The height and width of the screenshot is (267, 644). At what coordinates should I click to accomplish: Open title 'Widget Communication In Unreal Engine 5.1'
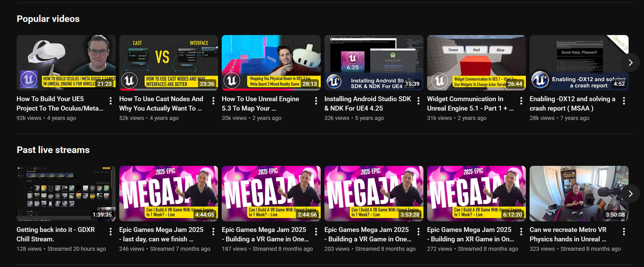pos(470,104)
